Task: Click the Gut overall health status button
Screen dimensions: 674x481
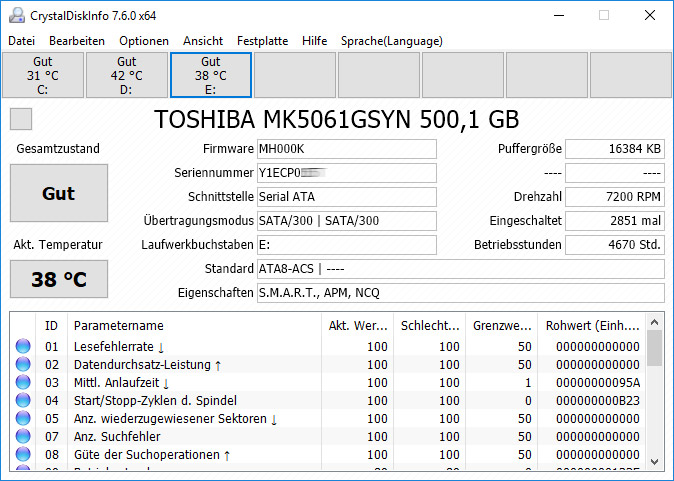Action: (x=59, y=193)
